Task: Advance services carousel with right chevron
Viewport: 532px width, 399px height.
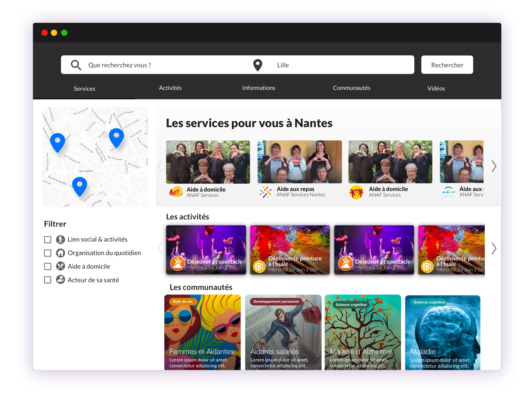Action: pyautogui.click(x=494, y=166)
